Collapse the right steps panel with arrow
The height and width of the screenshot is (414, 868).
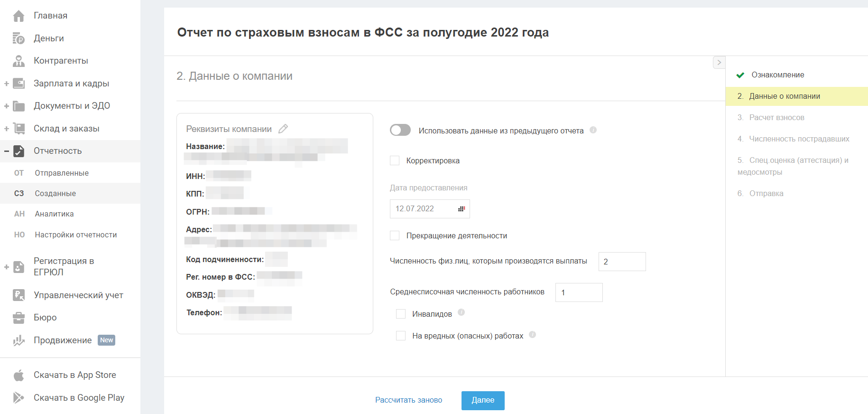[x=719, y=62]
